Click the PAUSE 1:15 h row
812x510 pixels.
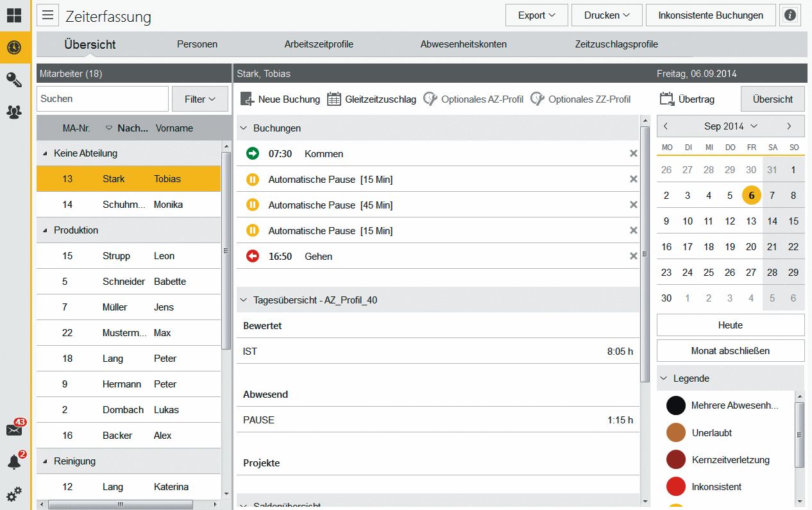tap(438, 420)
